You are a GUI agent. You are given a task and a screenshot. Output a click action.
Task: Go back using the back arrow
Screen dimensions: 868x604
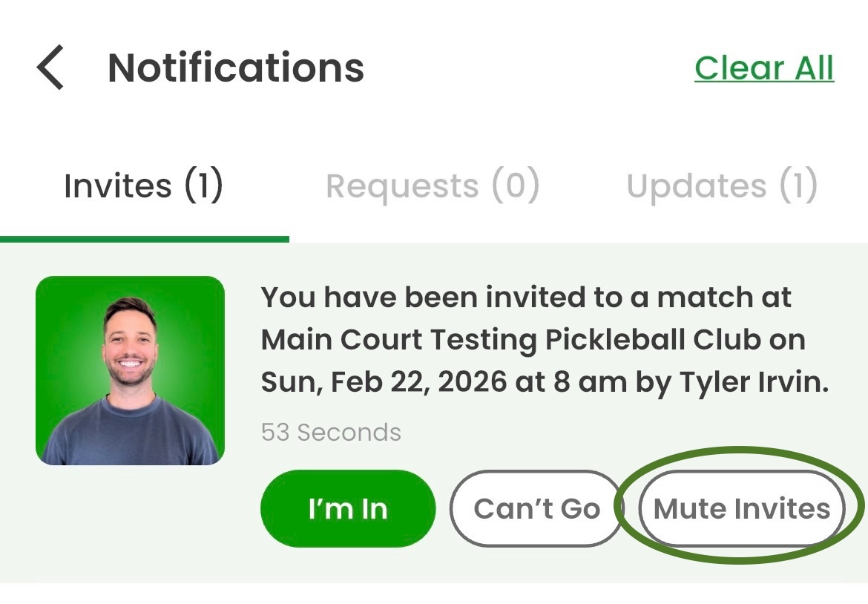(50, 68)
